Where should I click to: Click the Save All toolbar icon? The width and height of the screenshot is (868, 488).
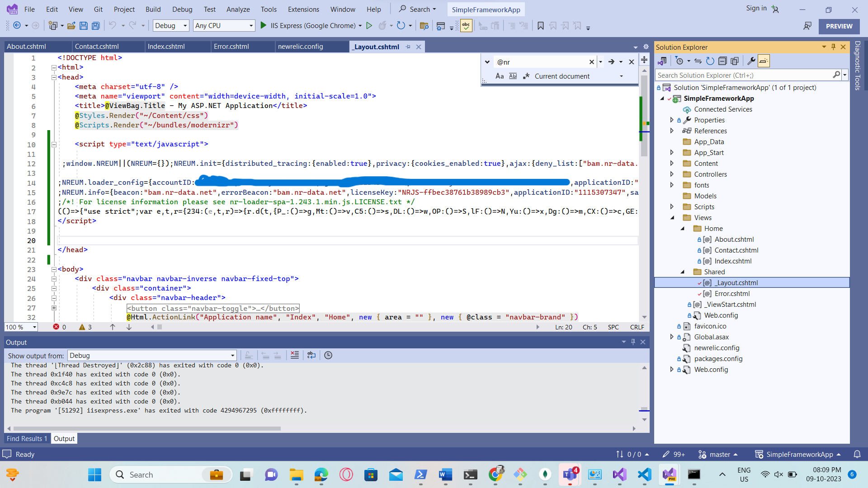95,26
